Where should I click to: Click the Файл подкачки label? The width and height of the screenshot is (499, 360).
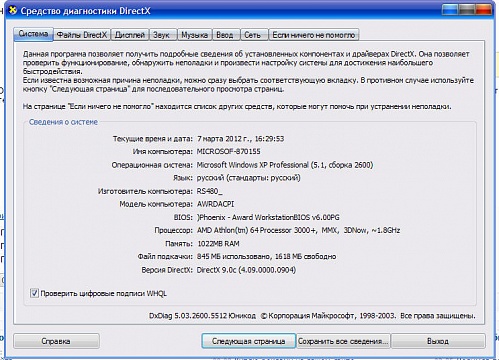[x=165, y=257]
